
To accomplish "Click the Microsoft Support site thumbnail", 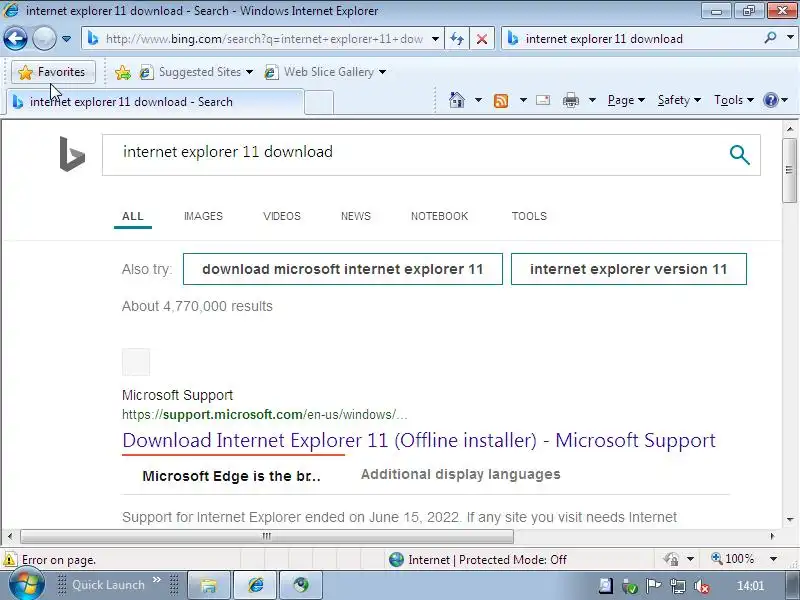I will coord(136,362).
